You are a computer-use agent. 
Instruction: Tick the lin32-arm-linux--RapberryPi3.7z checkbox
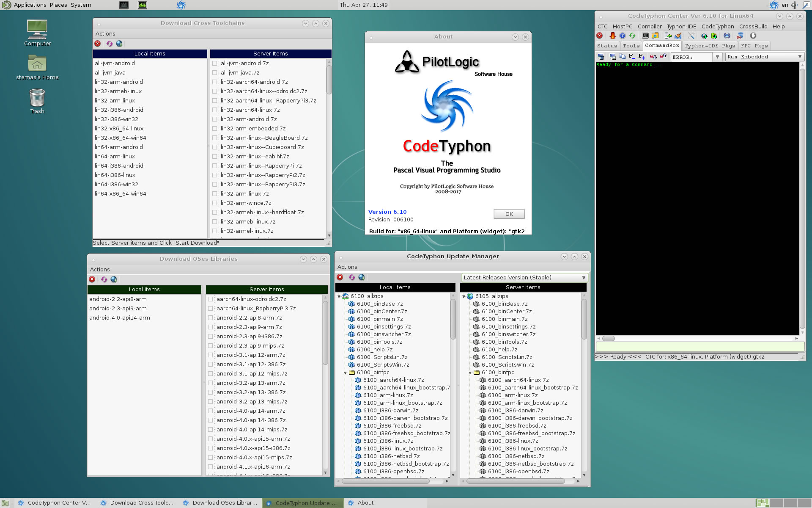[215, 184]
